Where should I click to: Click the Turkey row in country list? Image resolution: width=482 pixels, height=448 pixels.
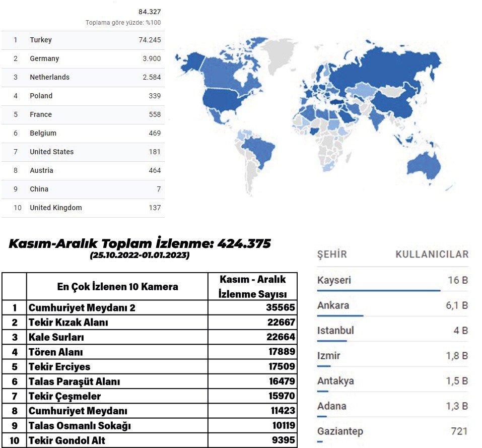[x=83, y=40]
